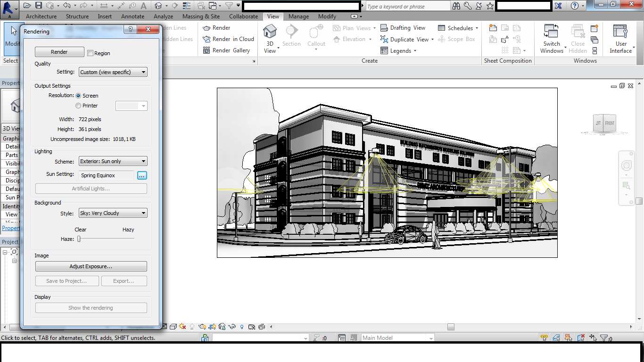Select the Screen resolution radio button

point(78,96)
